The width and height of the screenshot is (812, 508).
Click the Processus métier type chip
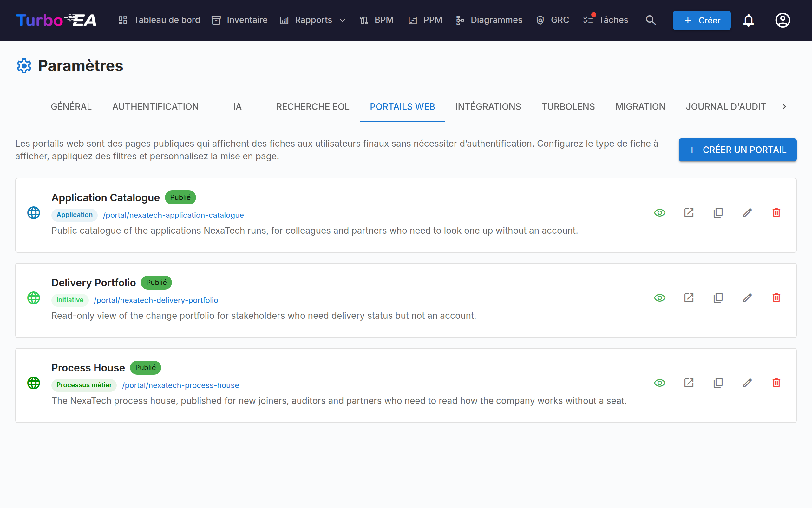[84, 385]
